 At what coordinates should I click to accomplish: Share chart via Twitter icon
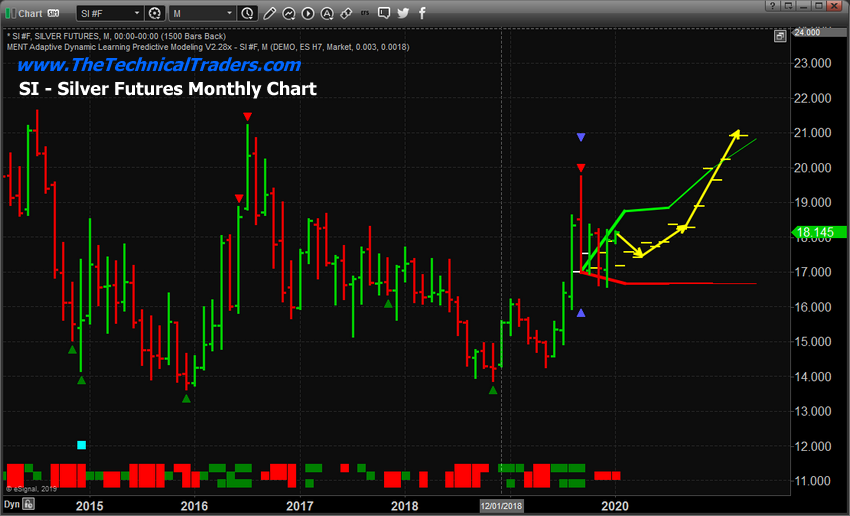[x=403, y=13]
